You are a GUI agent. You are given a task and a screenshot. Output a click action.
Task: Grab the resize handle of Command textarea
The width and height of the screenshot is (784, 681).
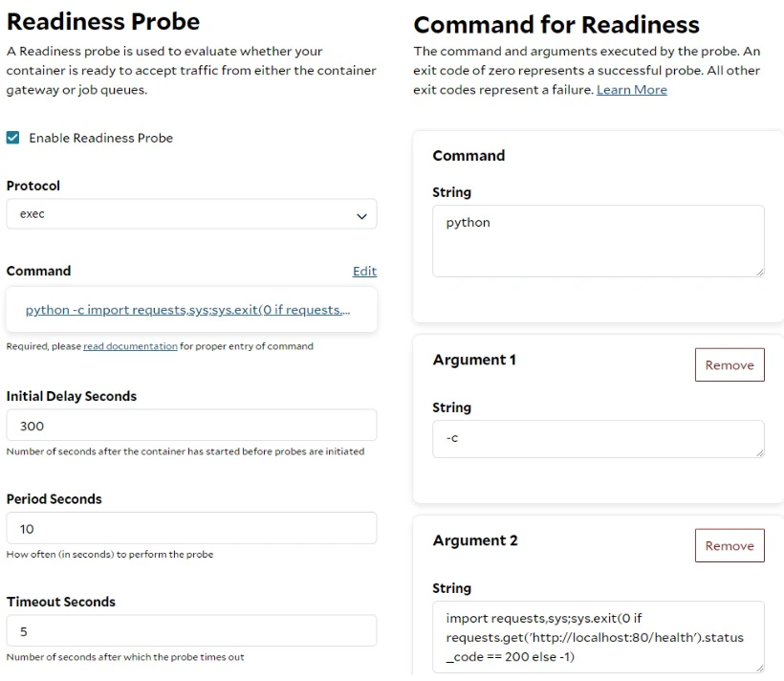(759, 272)
